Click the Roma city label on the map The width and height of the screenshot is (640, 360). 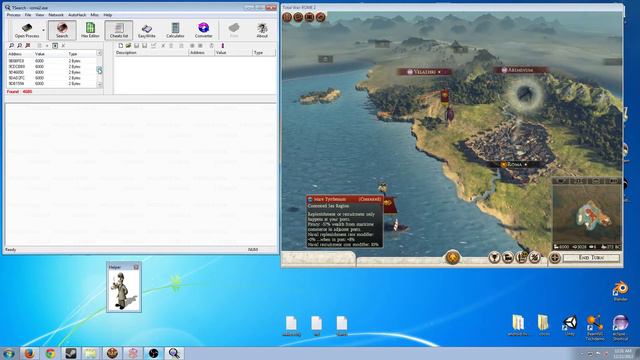(x=515, y=164)
